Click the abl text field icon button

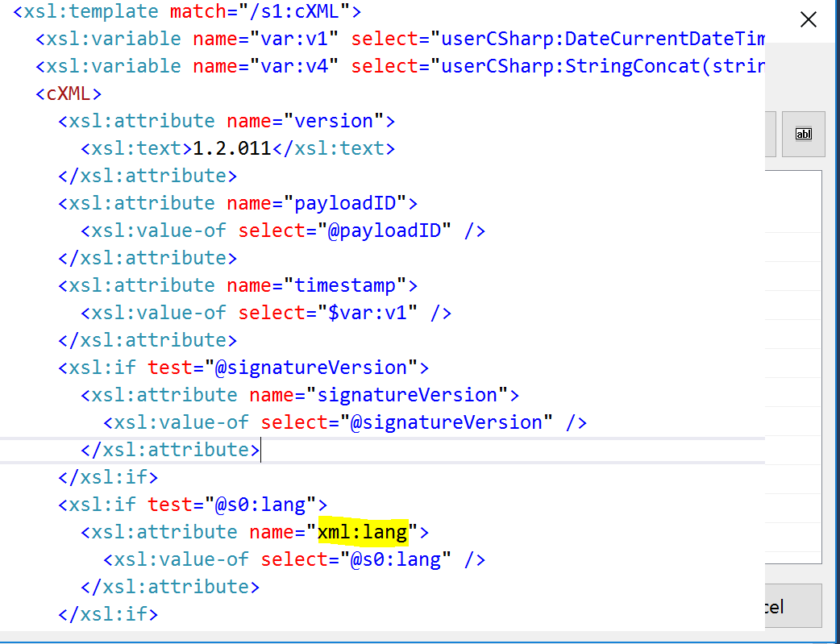[x=803, y=134]
